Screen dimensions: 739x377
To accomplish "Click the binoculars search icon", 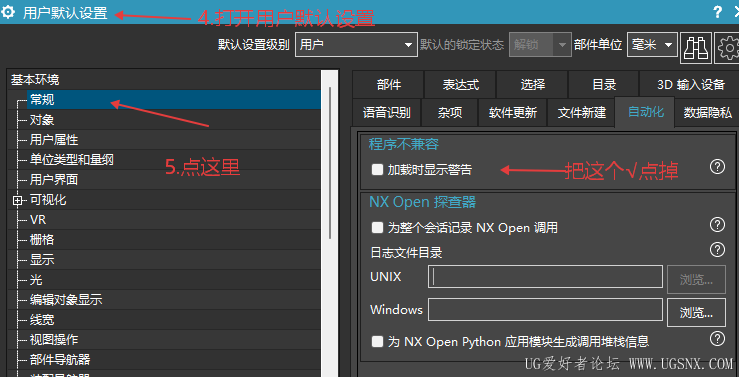I will point(697,47).
